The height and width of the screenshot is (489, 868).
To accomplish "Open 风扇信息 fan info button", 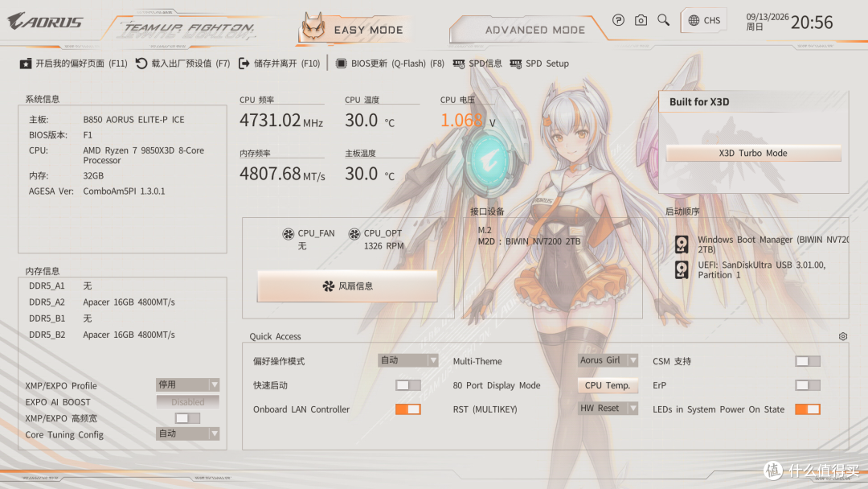I will 348,286.
